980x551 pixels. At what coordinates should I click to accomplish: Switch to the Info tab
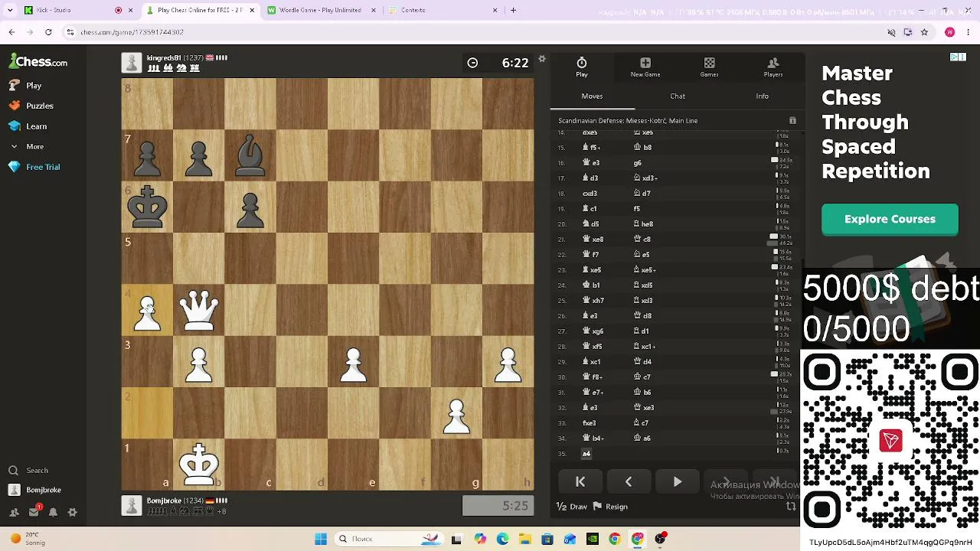click(x=763, y=96)
